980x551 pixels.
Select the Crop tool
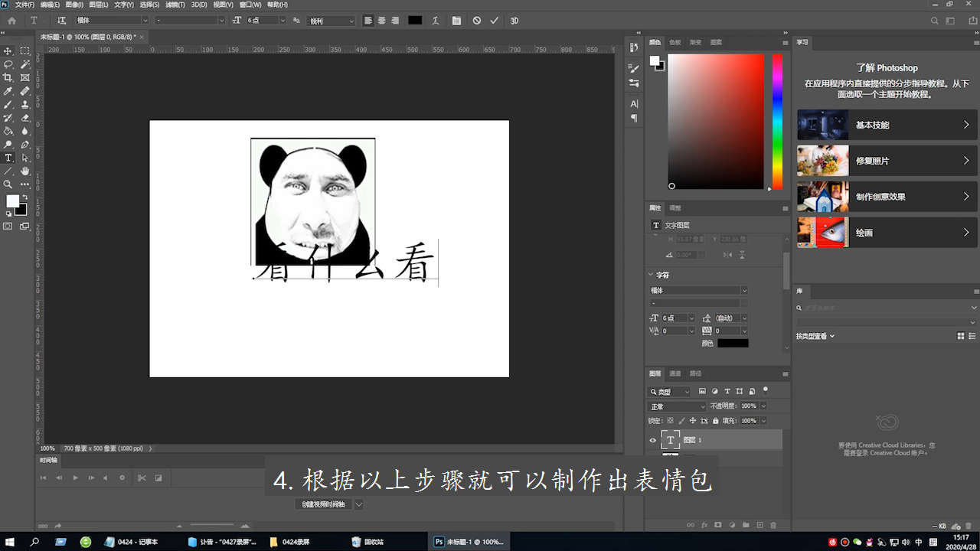[8, 78]
